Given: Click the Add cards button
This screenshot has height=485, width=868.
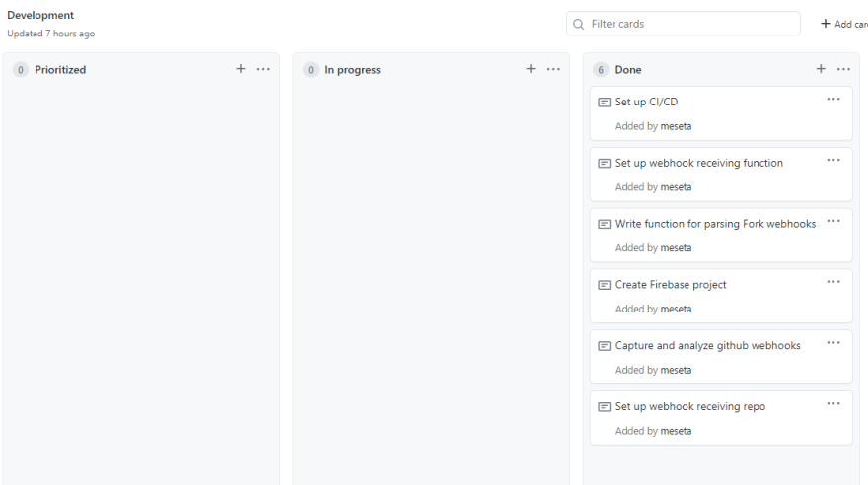Looking at the screenshot, I should click(x=843, y=24).
